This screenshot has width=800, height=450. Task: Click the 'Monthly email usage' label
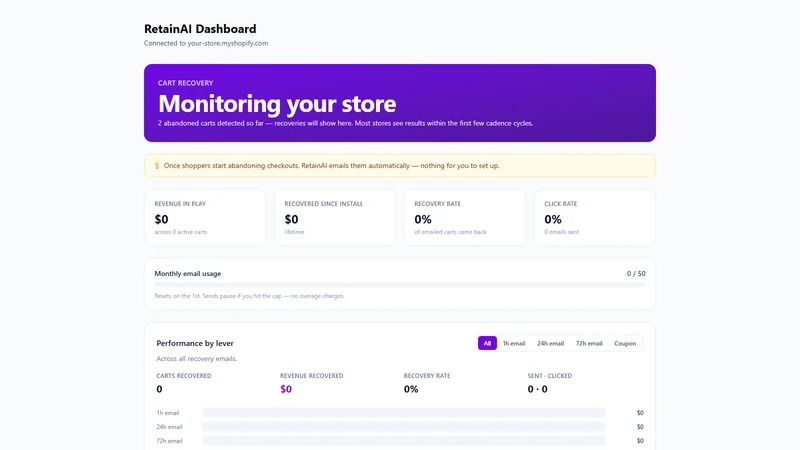188,273
